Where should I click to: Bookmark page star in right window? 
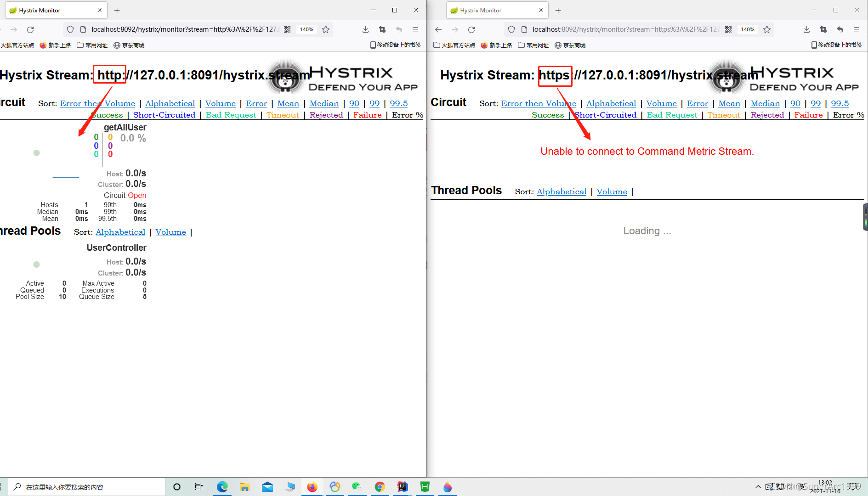[x=767, y=29]
